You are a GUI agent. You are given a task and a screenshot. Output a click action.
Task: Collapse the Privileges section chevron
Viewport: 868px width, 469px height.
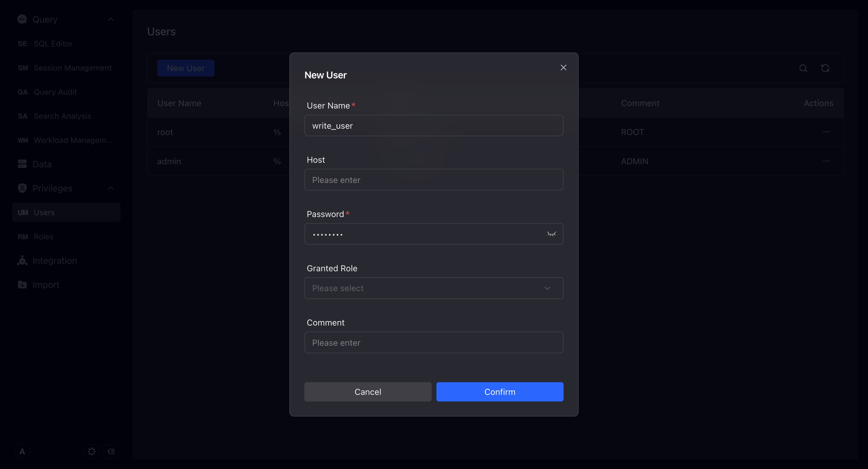click(111, 188)
